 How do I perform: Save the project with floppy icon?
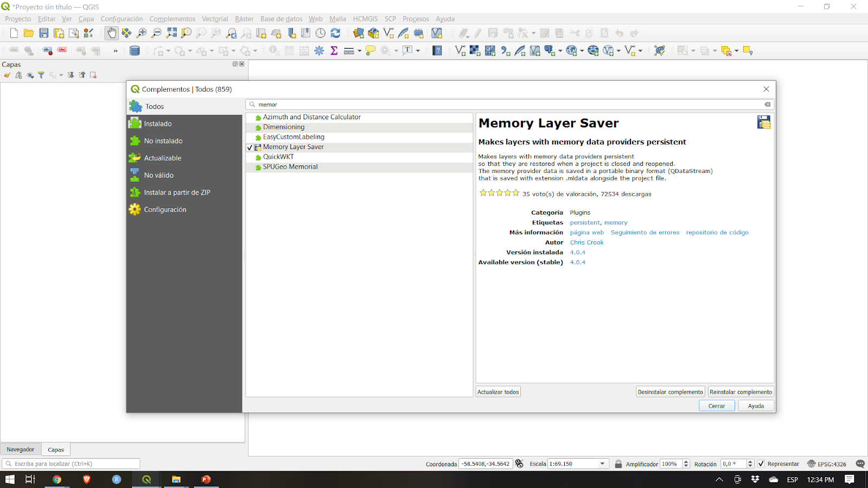(44, 33)
